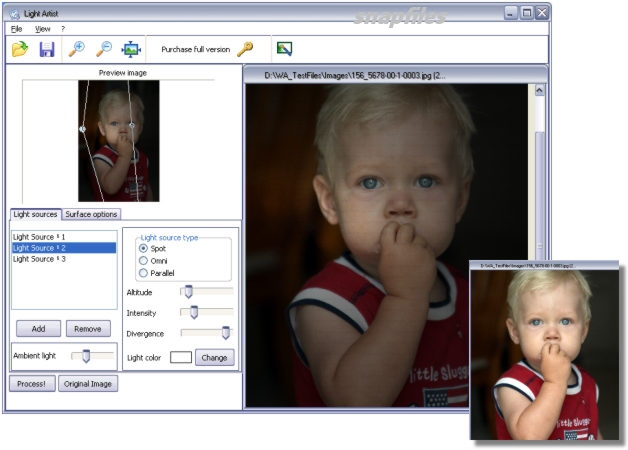Select Light Source 3 in the list

click(40, 259)
